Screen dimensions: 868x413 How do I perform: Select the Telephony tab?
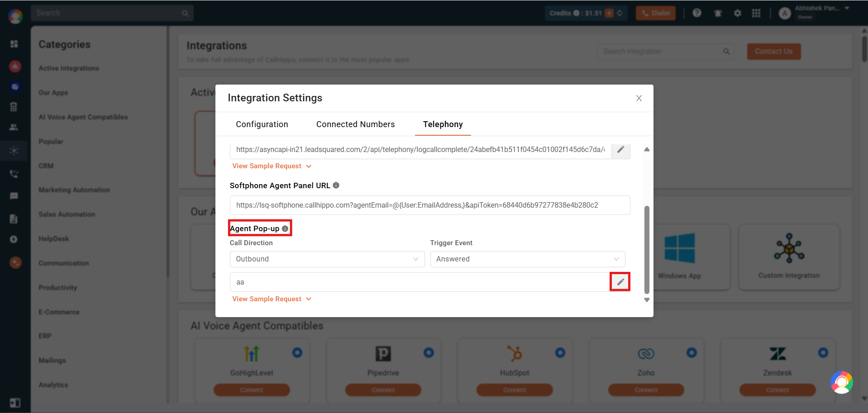click(x=443, y=124)
